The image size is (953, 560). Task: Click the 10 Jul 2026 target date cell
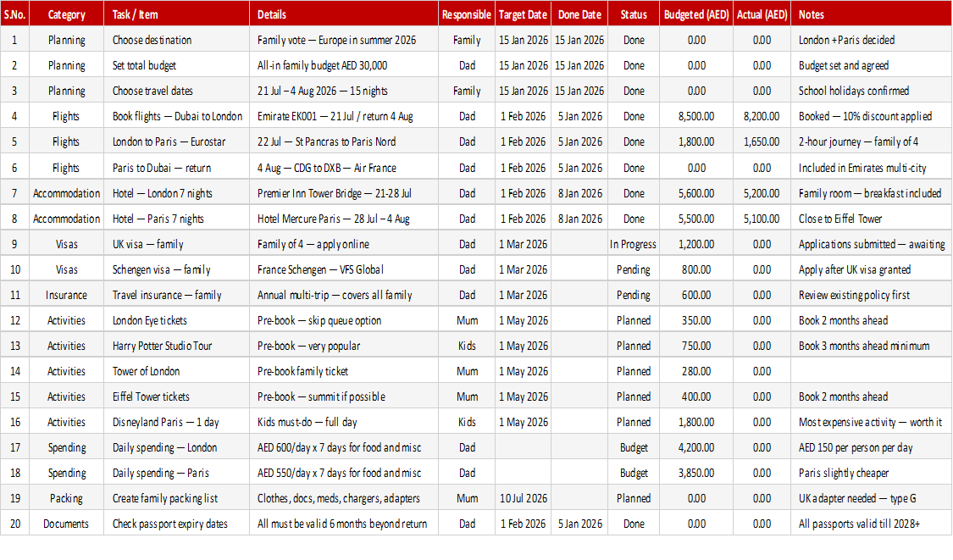point(523,498)
